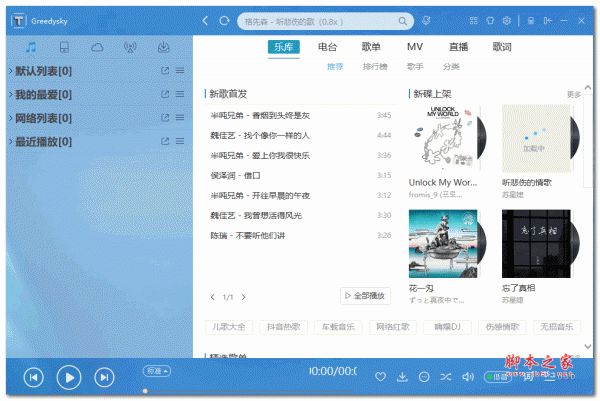Go to the next page of 新歌首发
The height and width of the screenshot is (401, 600).
pos(243,297)
